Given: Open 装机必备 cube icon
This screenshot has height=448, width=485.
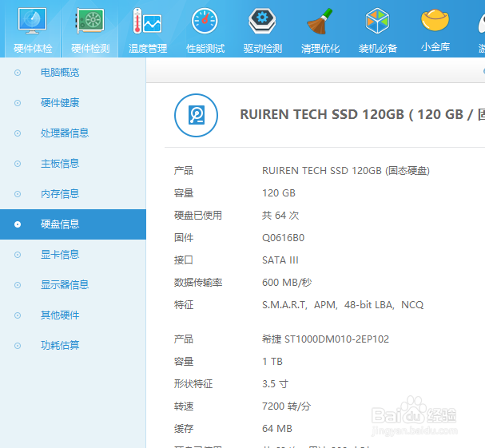Looking at the screenshot, I should point(377,21).
